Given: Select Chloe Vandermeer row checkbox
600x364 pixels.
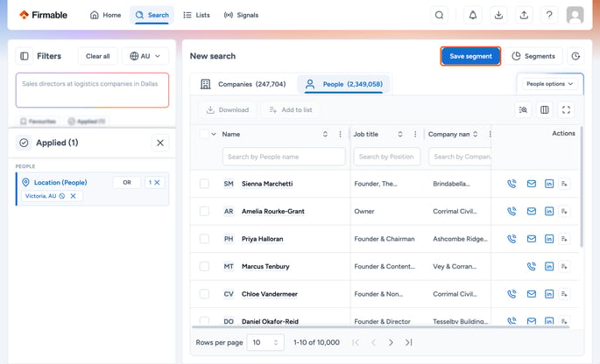Looking at the screenshot, I should (204, 294).
